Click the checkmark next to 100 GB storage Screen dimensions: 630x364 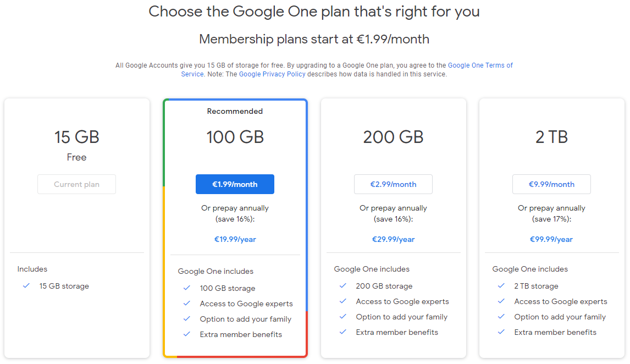click(x=187, y=288)
